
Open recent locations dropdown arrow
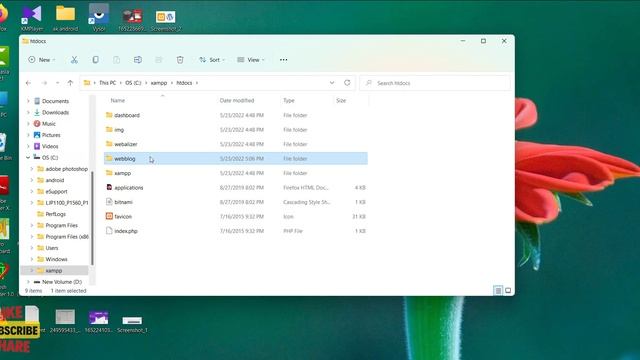coord(58,83)
